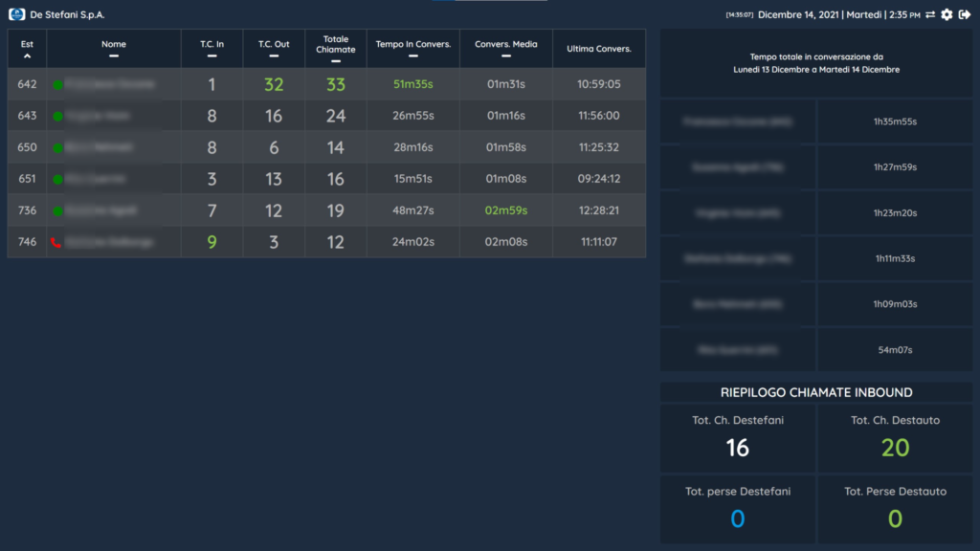Image resolution: width=980 pixels, height=551 pixels.
Task: Click Tot. Ch. Destefani tile showing 16
Action: point(737,438)
